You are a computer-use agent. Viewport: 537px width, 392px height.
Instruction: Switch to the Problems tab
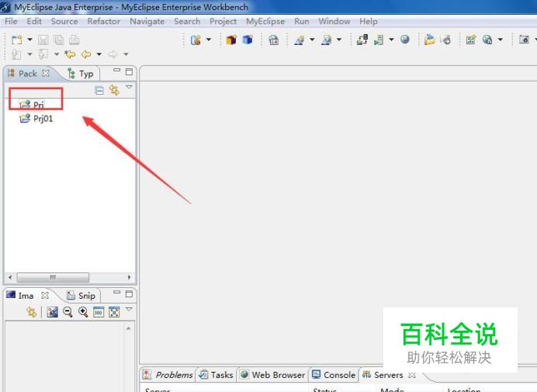coord(168,375)
